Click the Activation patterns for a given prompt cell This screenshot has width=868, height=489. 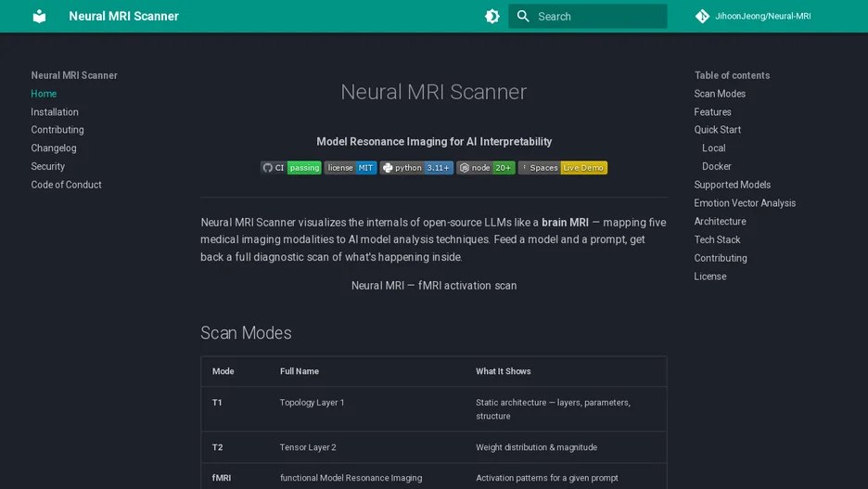pos(547,477)
